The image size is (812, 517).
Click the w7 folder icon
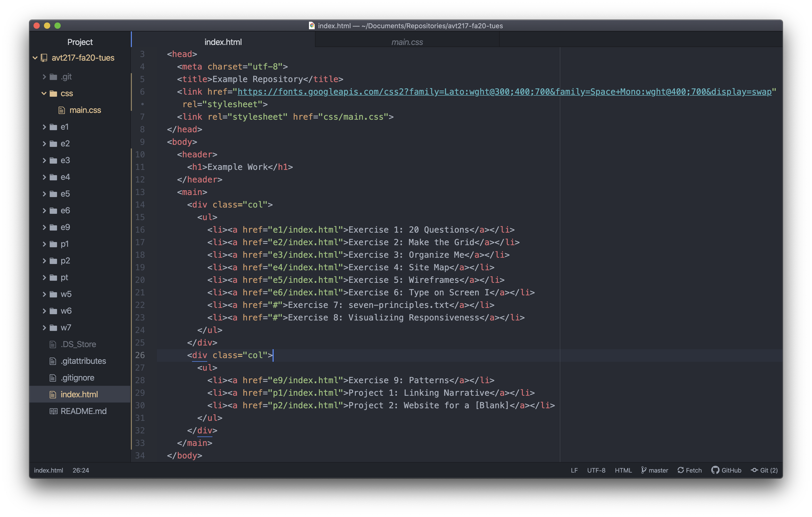(x=53, y=328)
